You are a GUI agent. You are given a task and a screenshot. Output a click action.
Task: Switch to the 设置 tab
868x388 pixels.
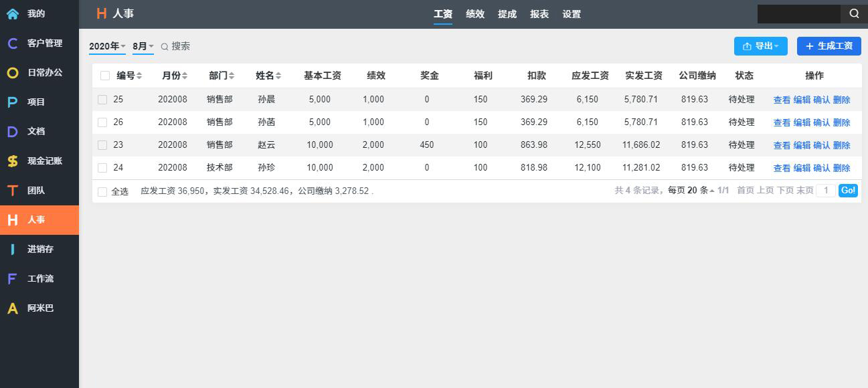pos(572,14)
